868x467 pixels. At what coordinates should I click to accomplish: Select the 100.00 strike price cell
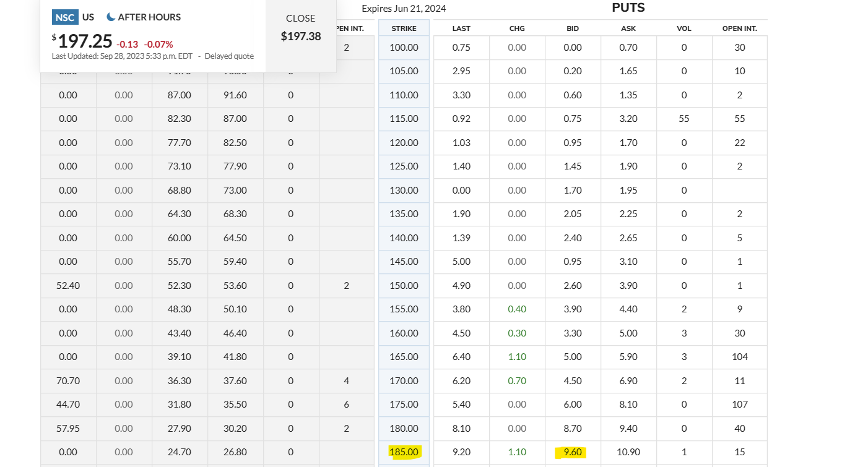click(x=404, y=48)
